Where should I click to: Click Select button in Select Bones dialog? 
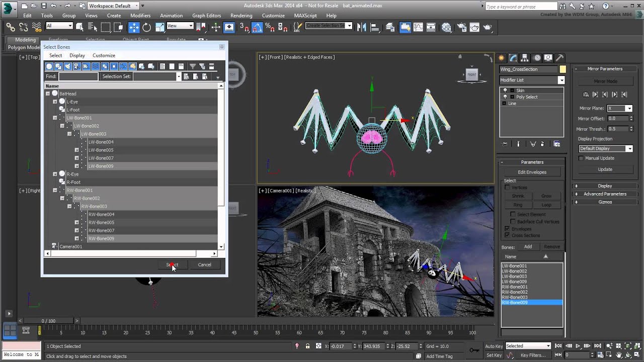tap(172, 264)
